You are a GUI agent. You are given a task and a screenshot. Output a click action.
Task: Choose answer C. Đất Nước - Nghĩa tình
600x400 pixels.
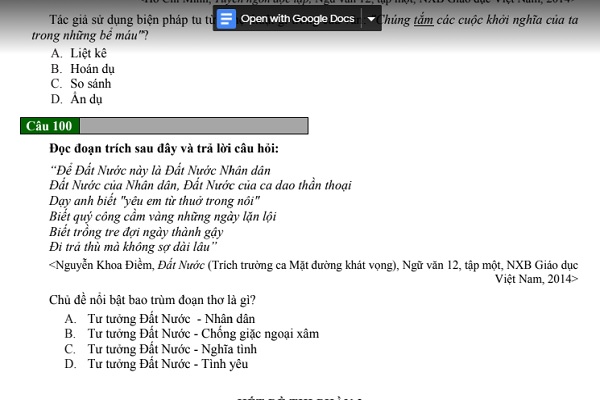click(x=161, y=349)
